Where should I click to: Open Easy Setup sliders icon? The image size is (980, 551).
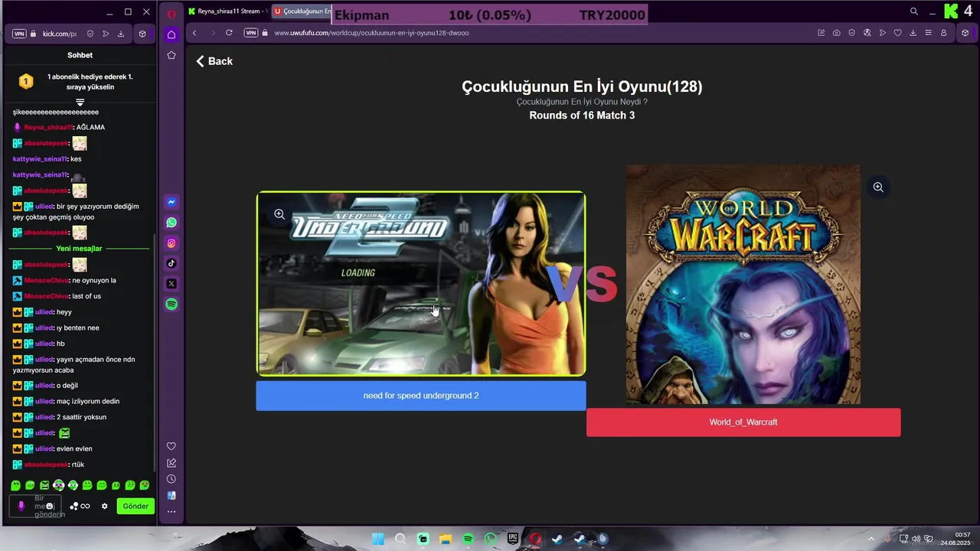pos(928,33)
